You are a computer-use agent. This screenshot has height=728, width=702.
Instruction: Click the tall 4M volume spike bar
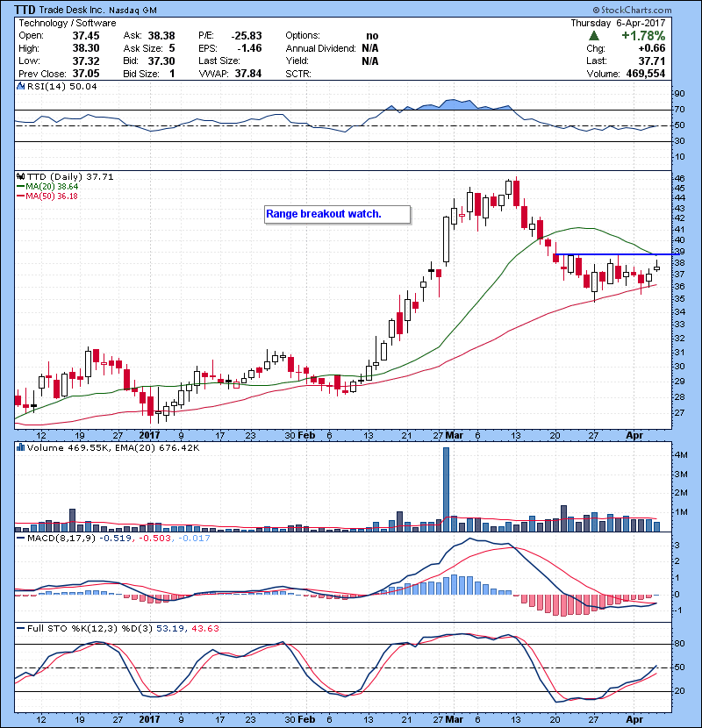[x=446, y=489]
